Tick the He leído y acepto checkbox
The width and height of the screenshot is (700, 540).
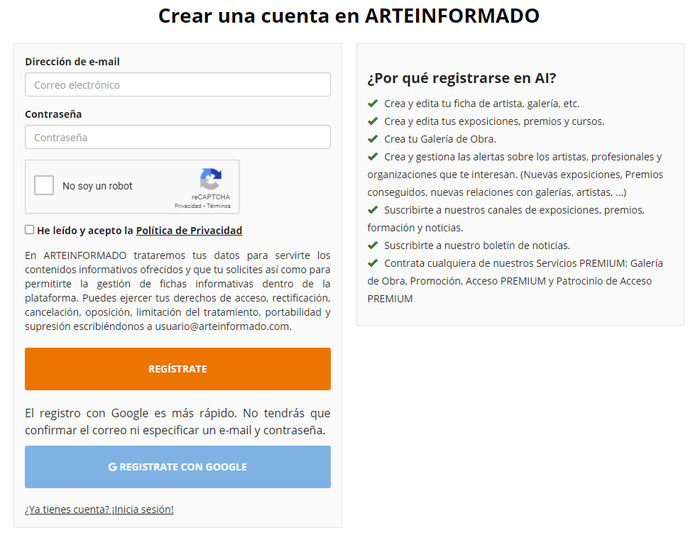tap(29, 230)
